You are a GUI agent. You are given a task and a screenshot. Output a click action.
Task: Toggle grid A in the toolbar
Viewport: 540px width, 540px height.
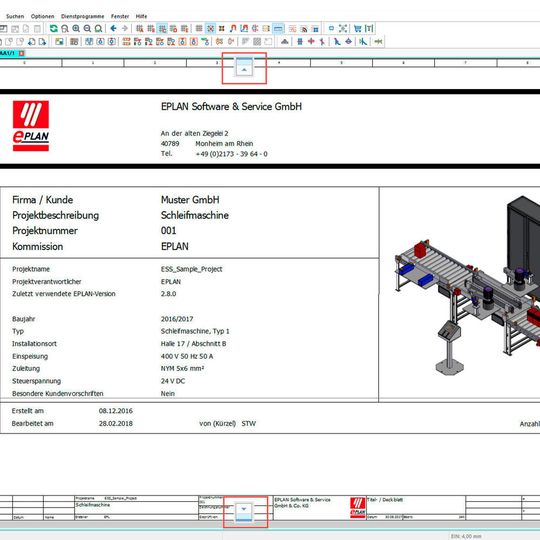139,29
